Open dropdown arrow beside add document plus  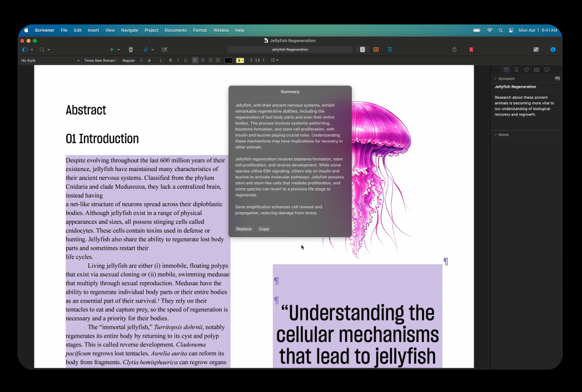coord(118,49)
